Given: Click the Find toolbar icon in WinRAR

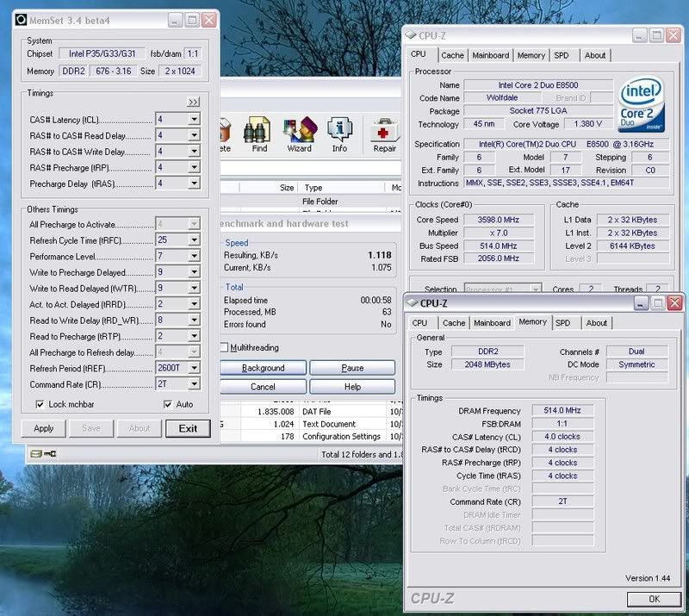Looking at the screenshot, I should click(258, 134).
